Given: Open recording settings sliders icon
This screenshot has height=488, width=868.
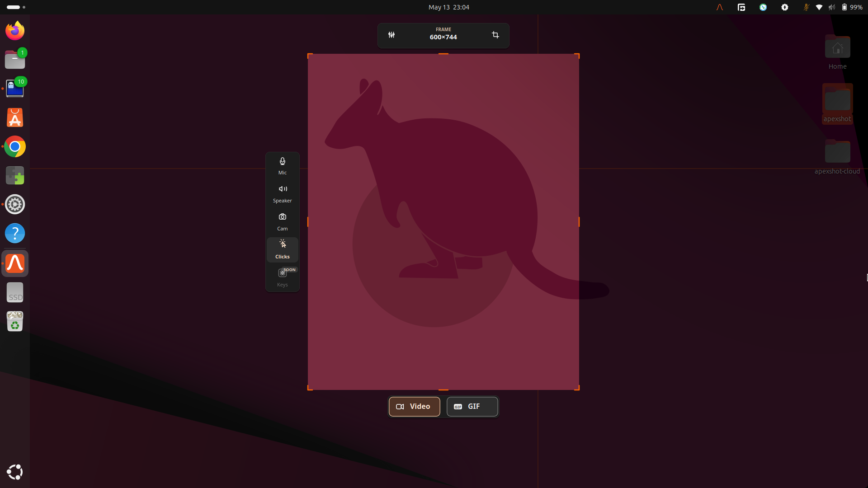Looking at the screenshot, I should [392, 35].
